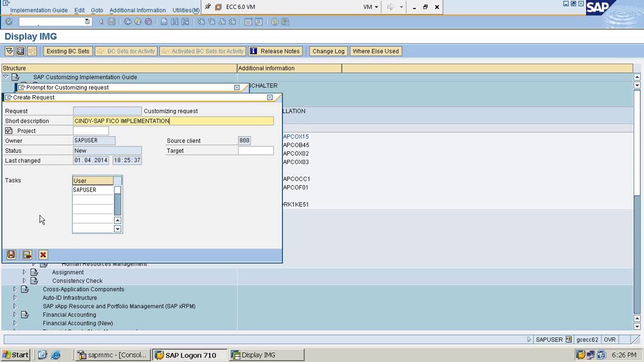Click the Find binoculars icon
This screenshot has height=362, width=644.
(x=175, y=22)
